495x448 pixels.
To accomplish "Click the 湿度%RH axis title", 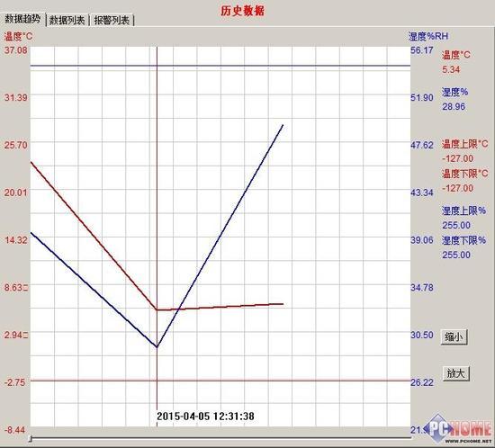I will pos(428,36).
